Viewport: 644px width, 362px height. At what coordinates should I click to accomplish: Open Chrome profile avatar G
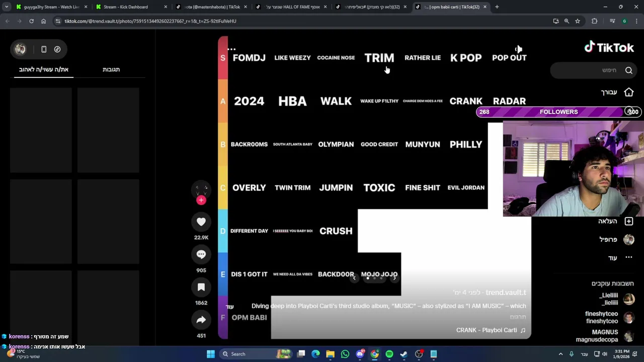tap(624, 21)
